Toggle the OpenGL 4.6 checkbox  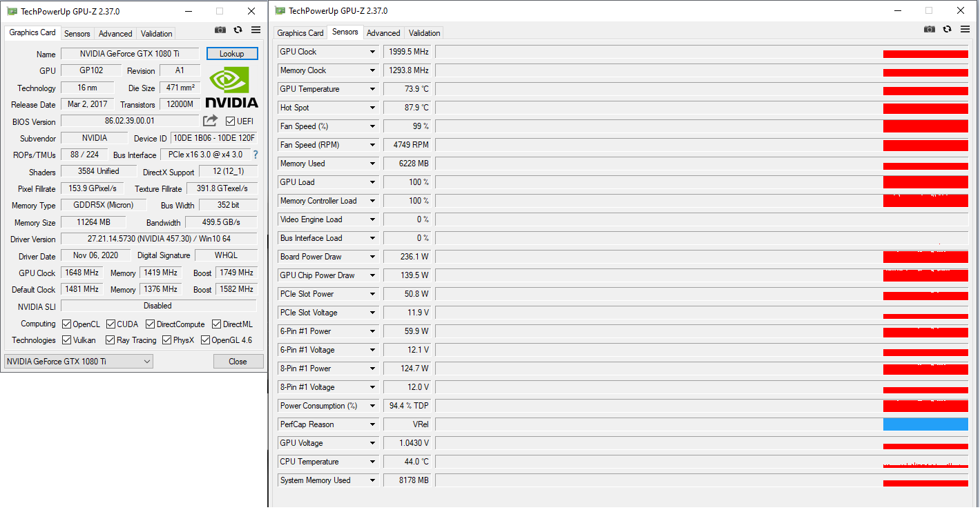point(205,340)
